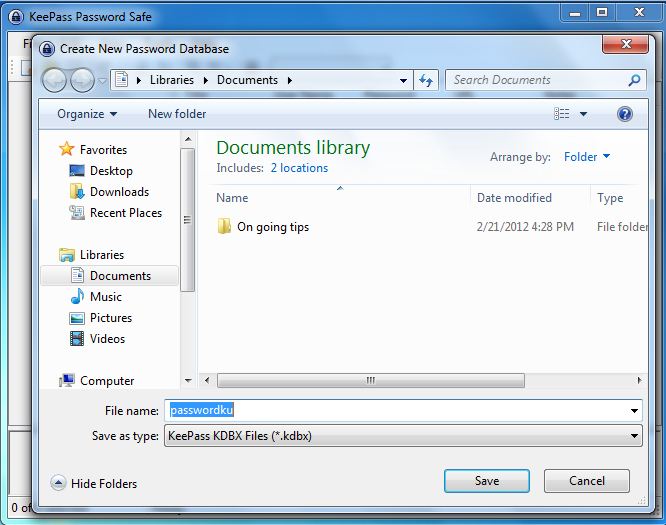Open the File name dropdown arrow
This screenshot has height=525, width=666.
tap(634, 411)
